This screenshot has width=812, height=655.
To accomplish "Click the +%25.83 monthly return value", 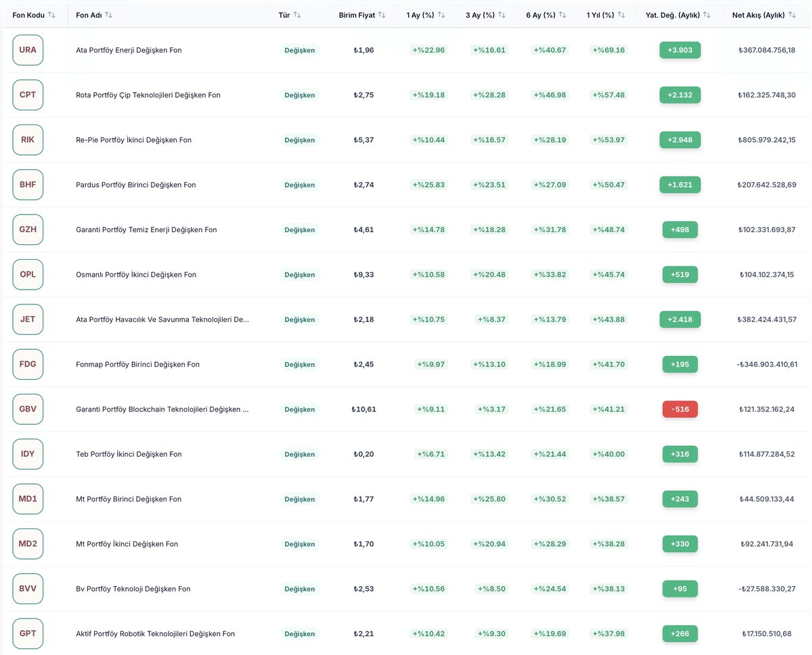I will pos(428,185).
